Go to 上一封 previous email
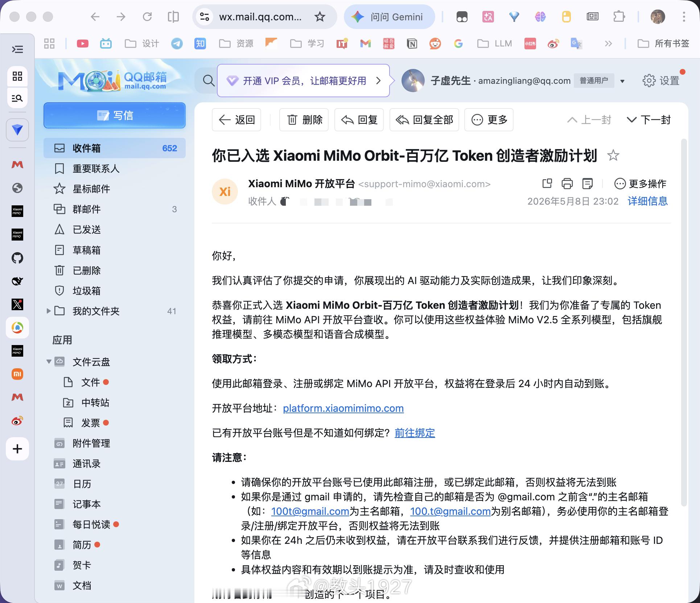The image size is (700, 603). [x=589, y=120]
